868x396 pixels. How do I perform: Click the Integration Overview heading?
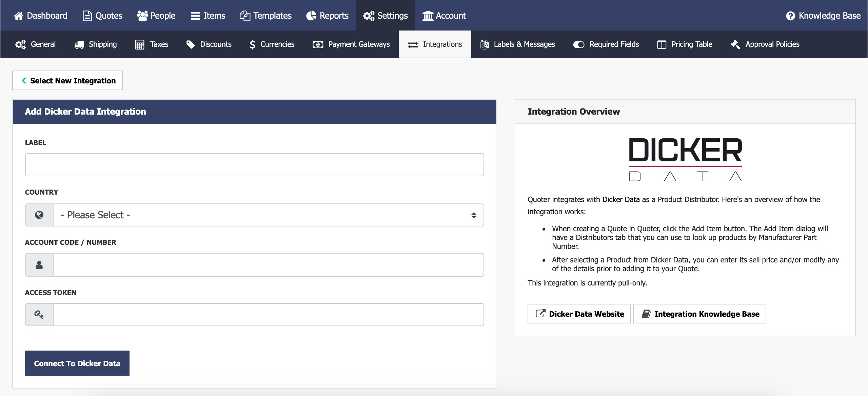click(x=574, y=112)
